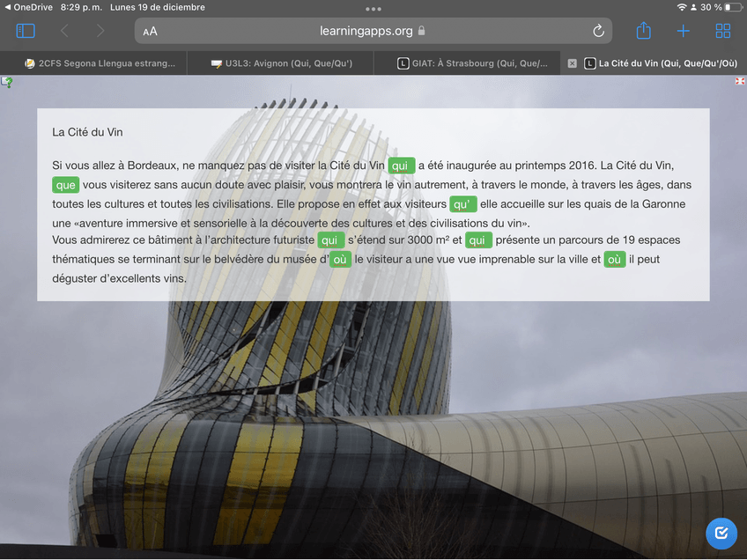The height and width of the screenshot is (560, 747).
Task: Select the 'La Cité du Vin' title text
Action: coord(88,132)
